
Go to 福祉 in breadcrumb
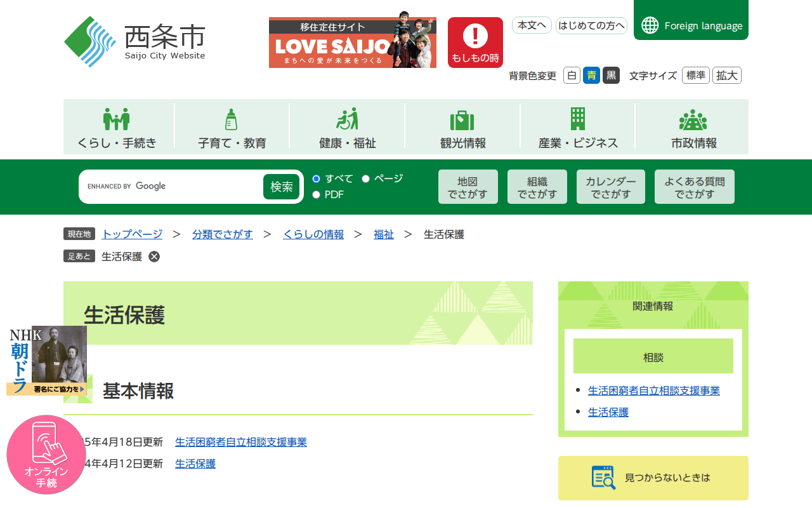point(384,234)
